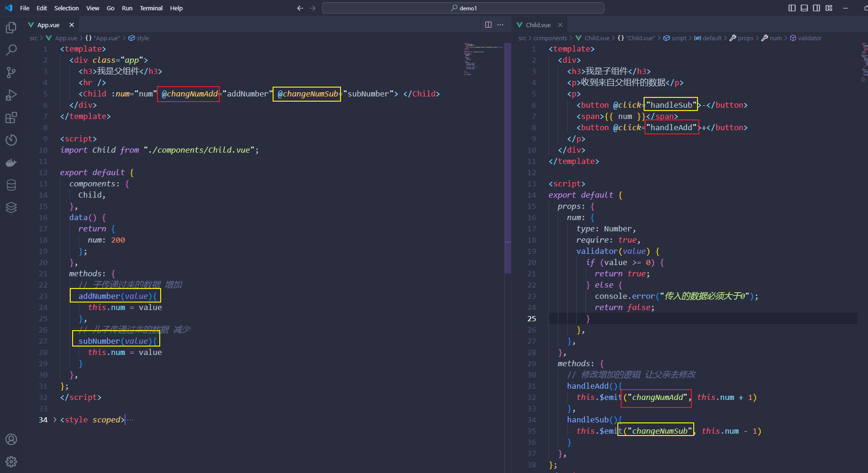The width and height of the screenshot is (868, 473).
Task: Open More Actions menu of left editor group
Action: click(x=500, y=25)
